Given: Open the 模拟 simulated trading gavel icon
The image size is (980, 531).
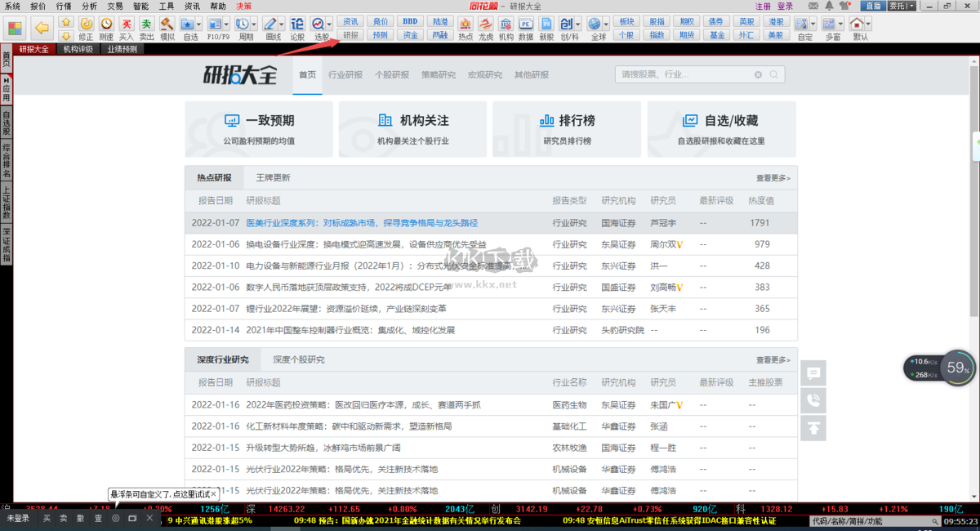Looking at the screenshot, I should tap(167, 28).
